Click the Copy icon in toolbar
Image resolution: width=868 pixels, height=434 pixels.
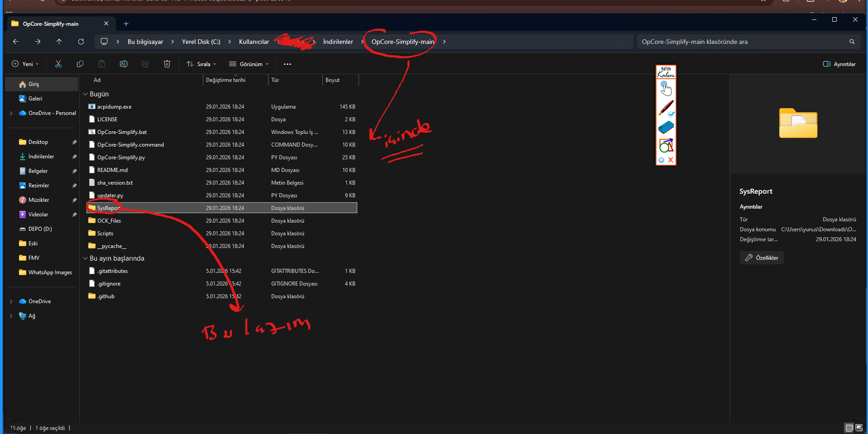[80, 64]
